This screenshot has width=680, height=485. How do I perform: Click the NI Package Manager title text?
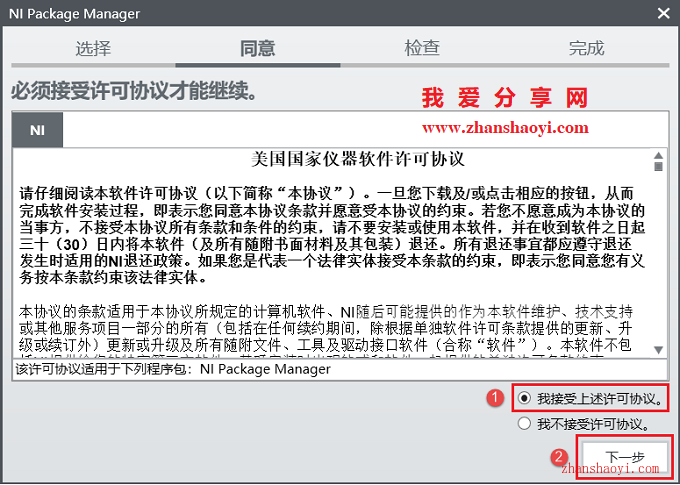(74, 13)
